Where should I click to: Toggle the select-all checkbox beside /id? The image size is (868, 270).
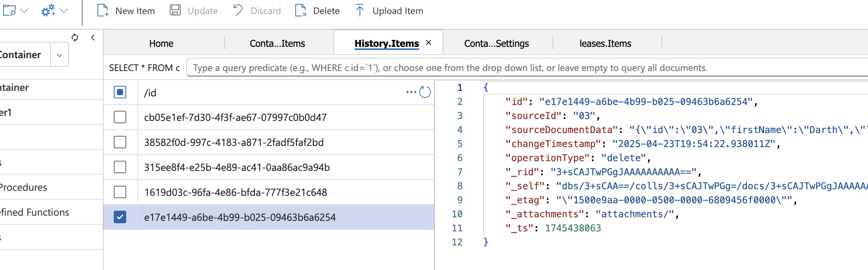click(x=120, y=92)
